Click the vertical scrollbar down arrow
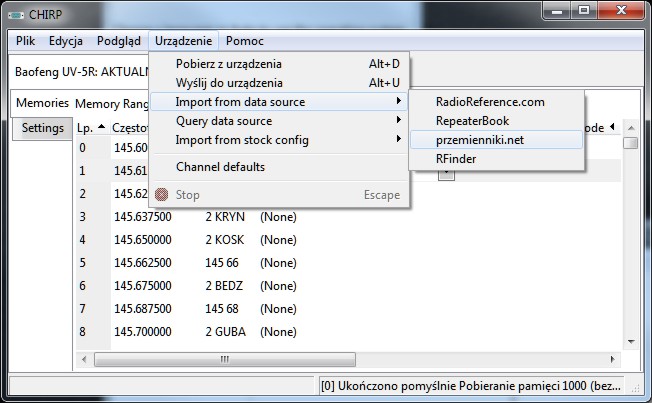Image resolution: width=652 pixels, height=403 pixels. pos(631,342)
